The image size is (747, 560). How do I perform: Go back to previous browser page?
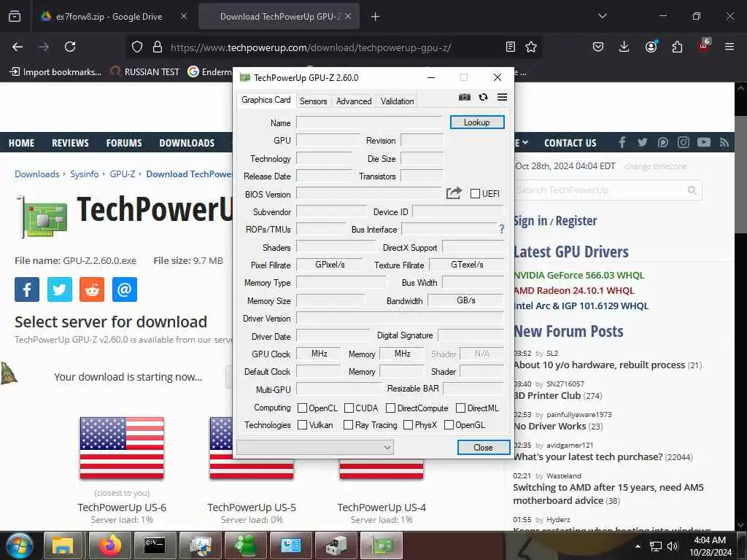tap(18, 47)
